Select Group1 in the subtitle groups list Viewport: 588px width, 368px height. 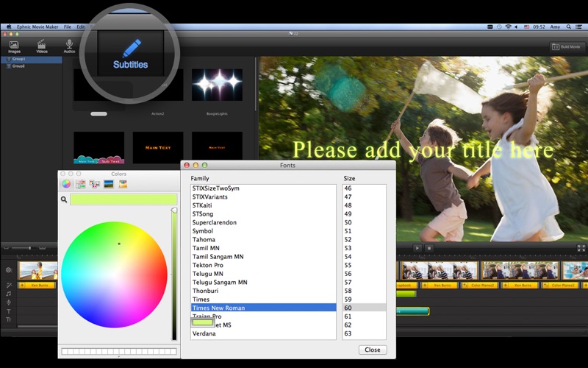(x=32, y=60)
